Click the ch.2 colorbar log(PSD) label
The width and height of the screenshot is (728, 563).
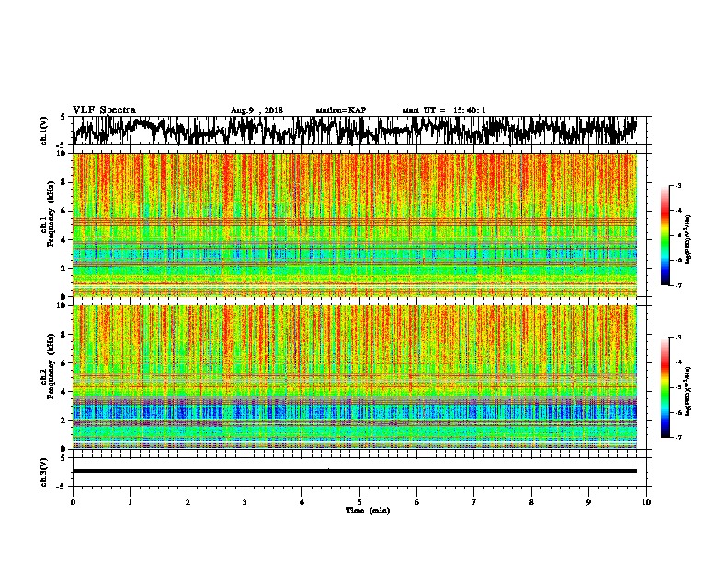coord(688,391)
